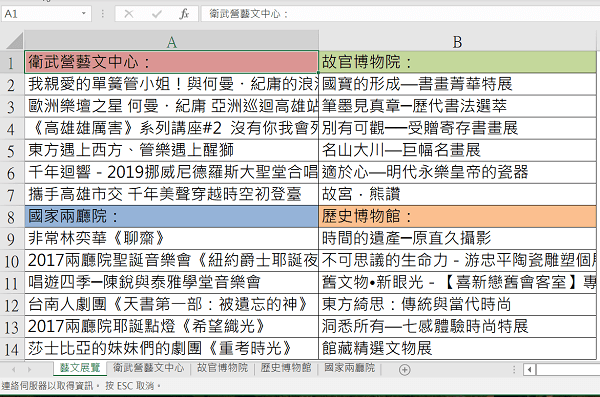Select row 10 header

(12, 261)
